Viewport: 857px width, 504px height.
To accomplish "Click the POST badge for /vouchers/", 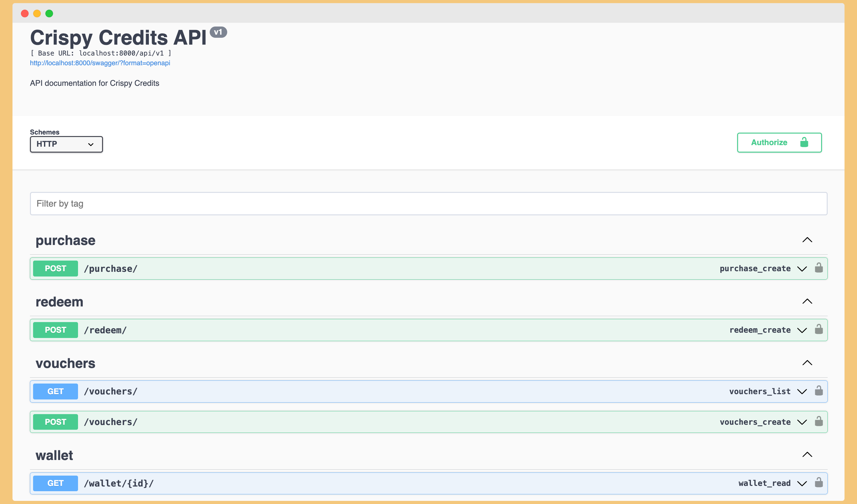I will 56,422.
